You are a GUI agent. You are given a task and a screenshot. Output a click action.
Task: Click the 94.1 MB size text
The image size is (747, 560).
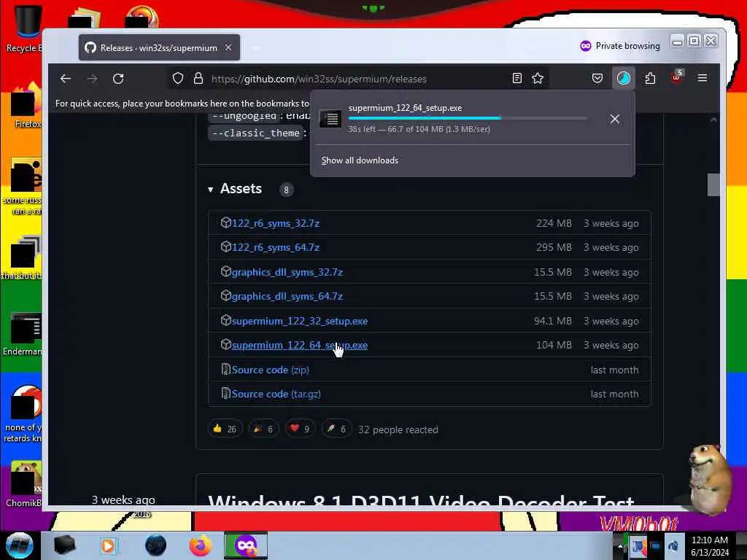(x=553, y=321)
